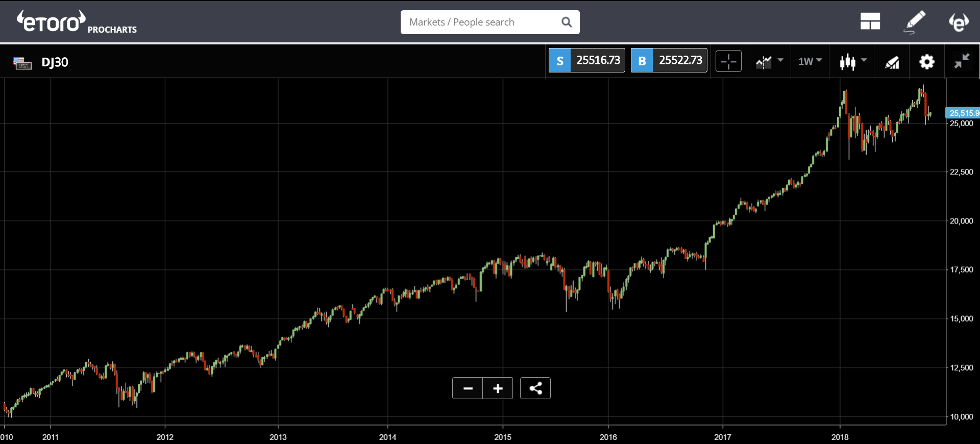Open the candlestick chart type dropdown

coord(853,62)
